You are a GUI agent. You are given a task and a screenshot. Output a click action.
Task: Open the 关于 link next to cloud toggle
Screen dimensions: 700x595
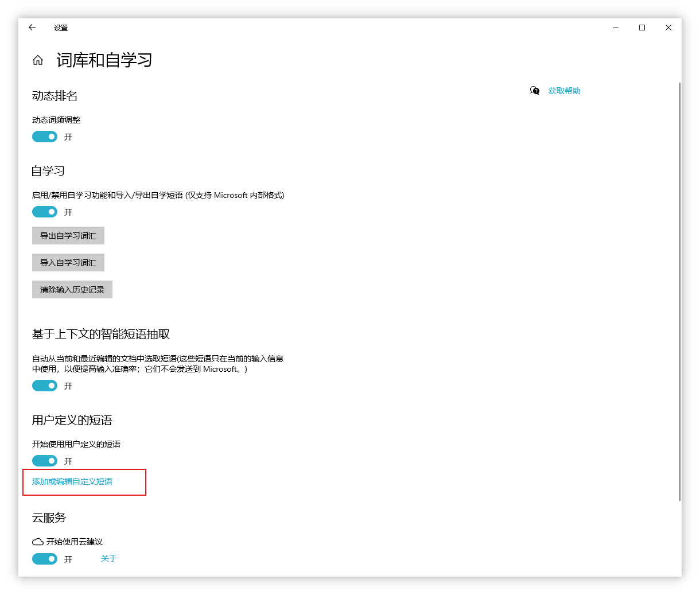pyautogui.click(x=108, y=558)
